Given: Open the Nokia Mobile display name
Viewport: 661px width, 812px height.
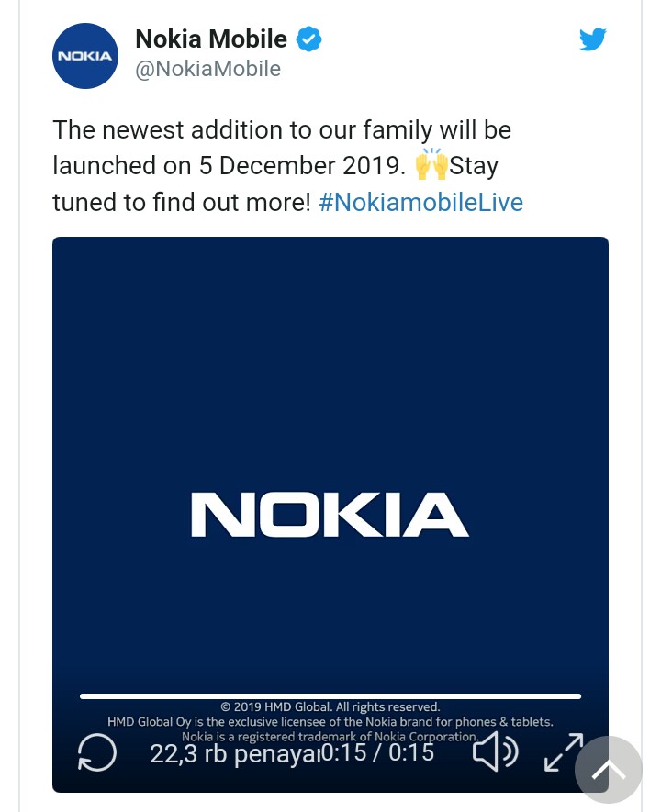Looking at the screenshot, I should click(211, 39).
